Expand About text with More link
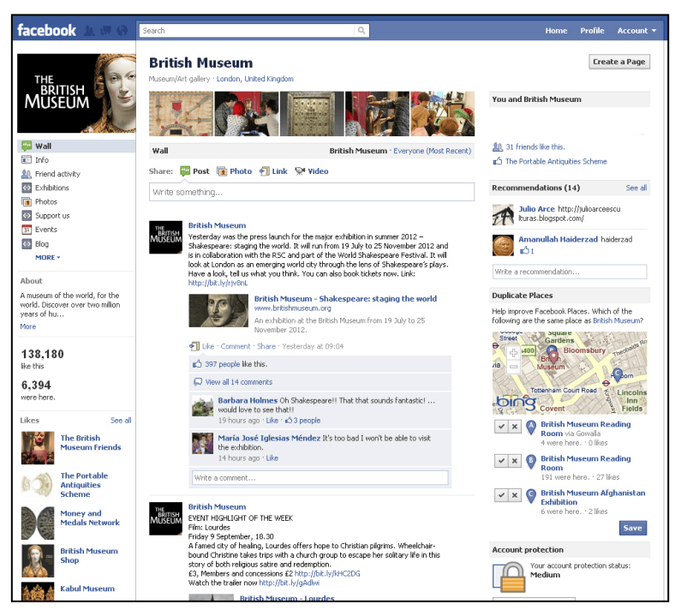687x616 pixels. (28, 326)
